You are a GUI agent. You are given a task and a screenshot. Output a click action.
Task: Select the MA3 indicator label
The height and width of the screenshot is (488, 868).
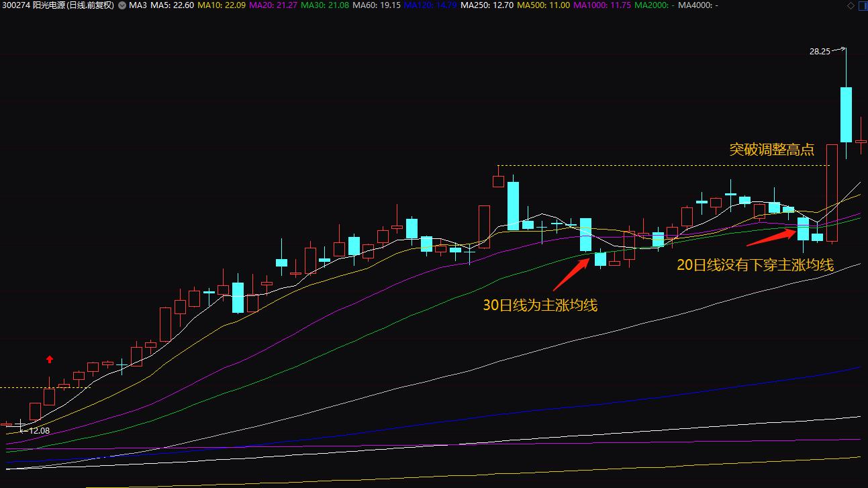(x=138, y=5)
